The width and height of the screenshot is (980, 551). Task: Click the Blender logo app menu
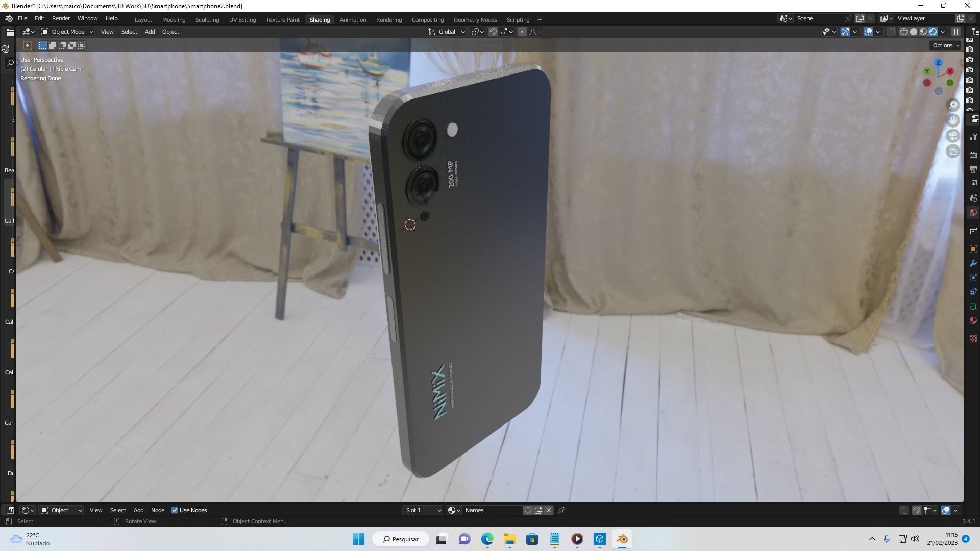[9, 18]
